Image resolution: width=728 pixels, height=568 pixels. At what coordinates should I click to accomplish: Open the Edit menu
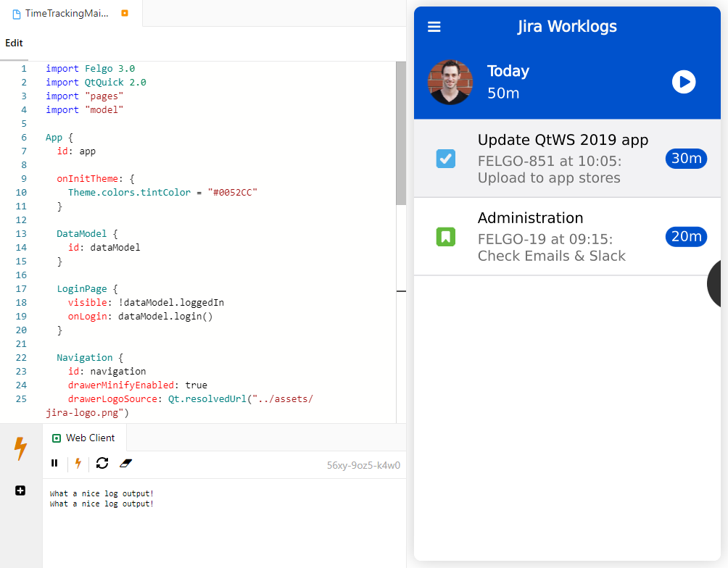[x=14, y=43]
